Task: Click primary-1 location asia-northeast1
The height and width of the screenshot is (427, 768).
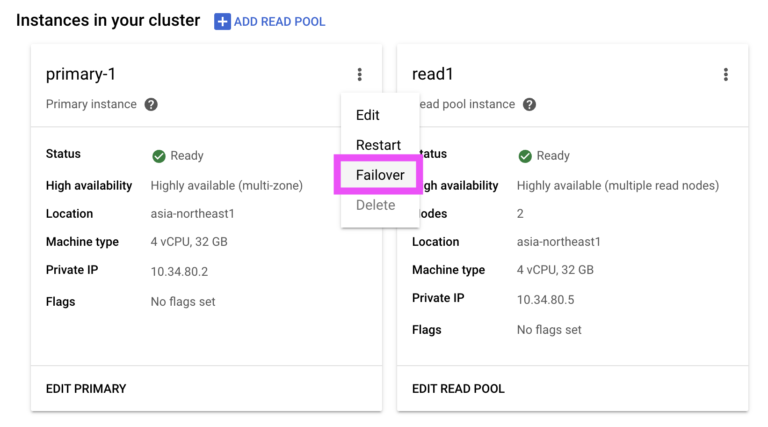Action: (192, 214)
